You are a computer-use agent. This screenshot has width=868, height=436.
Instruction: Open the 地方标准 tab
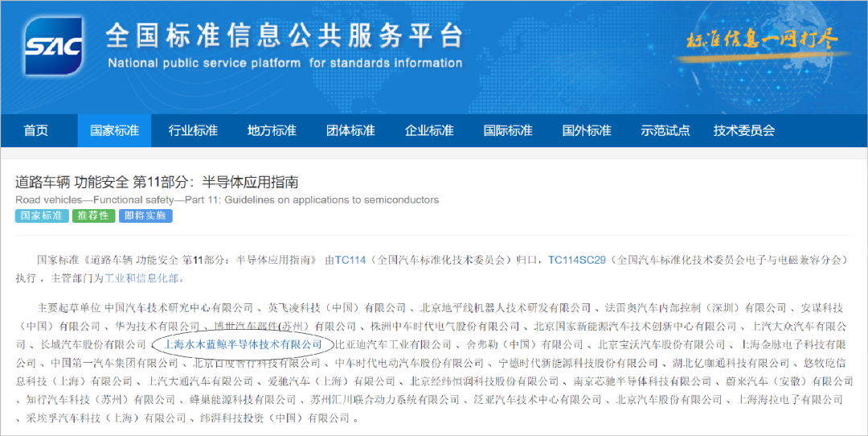click(272, 131)
